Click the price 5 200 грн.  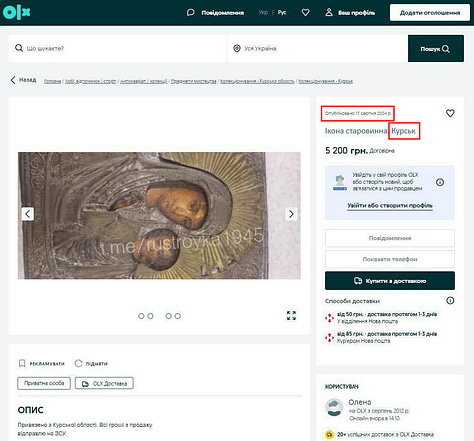click(x=346, y=151)
